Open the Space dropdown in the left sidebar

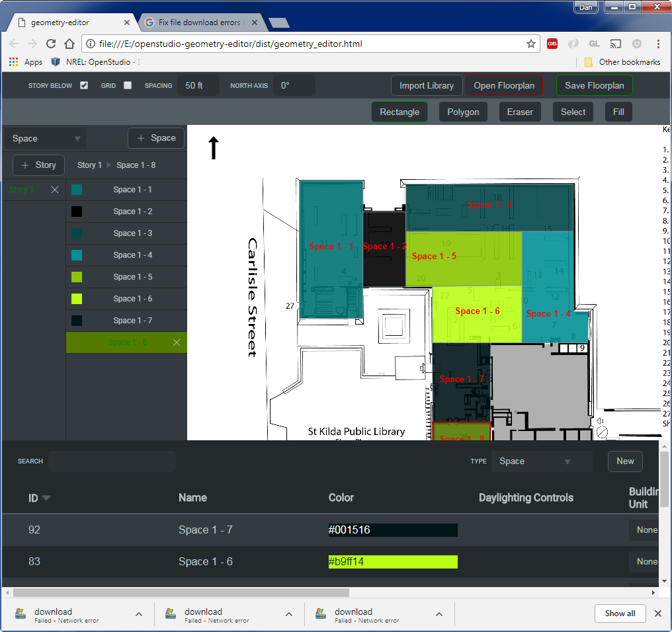click(x=44, y=138)
